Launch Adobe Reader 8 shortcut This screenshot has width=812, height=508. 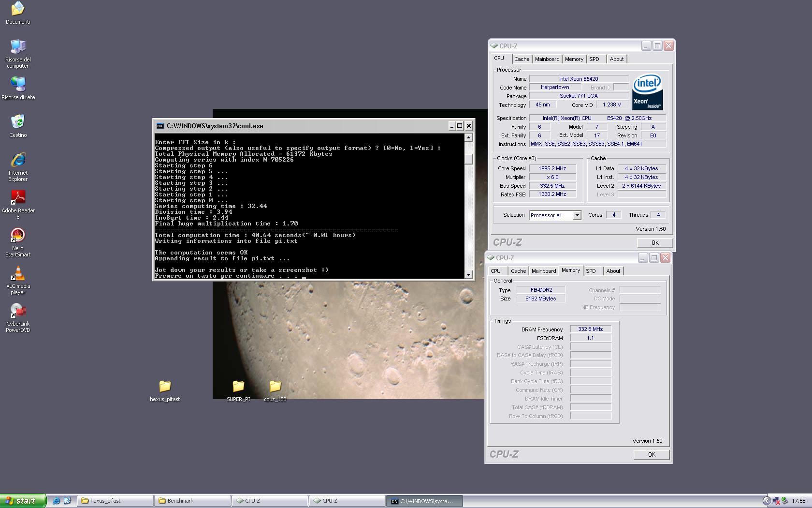18,204
